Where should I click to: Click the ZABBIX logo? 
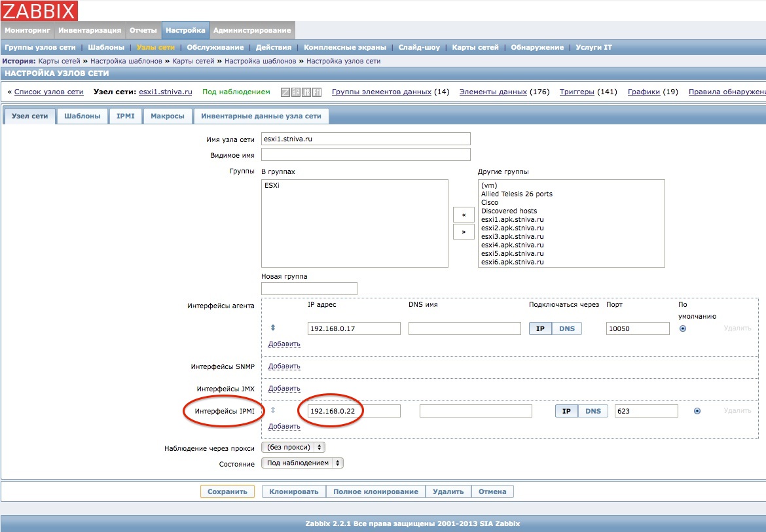tap(39, 10)
